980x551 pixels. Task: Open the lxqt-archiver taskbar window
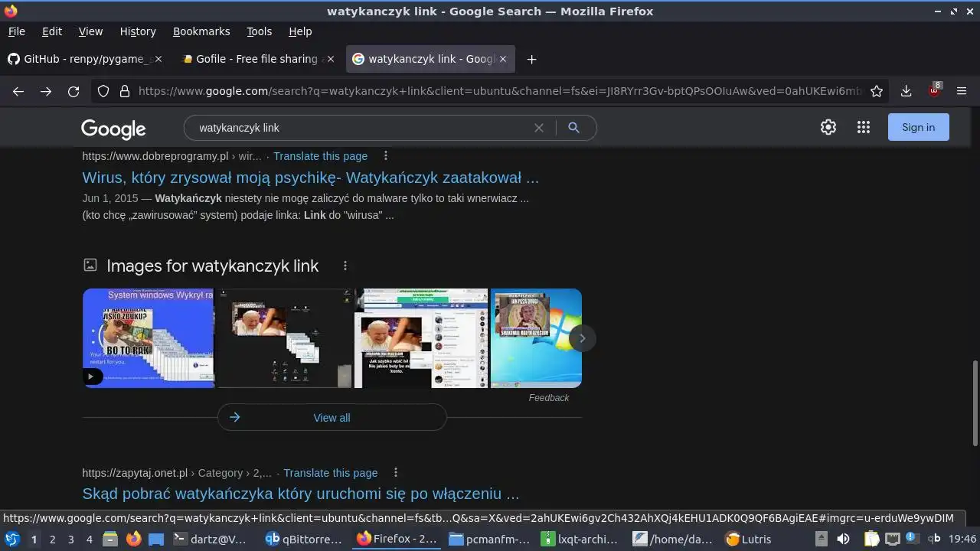pos(581,539)
